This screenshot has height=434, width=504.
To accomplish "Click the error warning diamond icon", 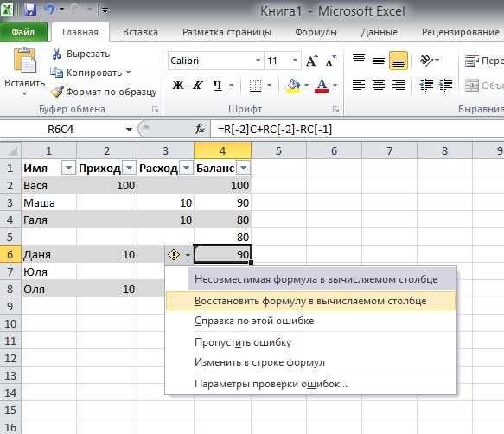I will [x=174, y=255].
